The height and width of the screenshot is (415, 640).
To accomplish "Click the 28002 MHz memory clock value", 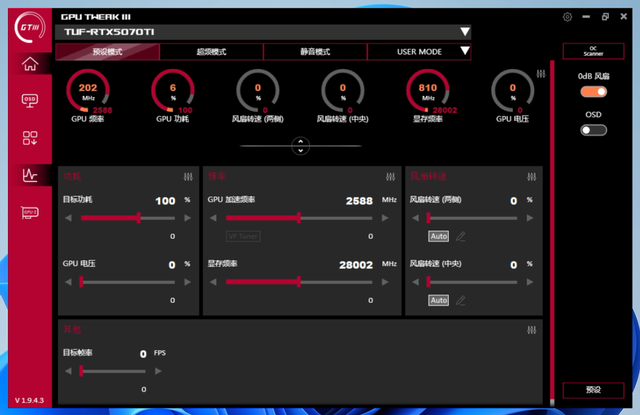I will point(356,265).
